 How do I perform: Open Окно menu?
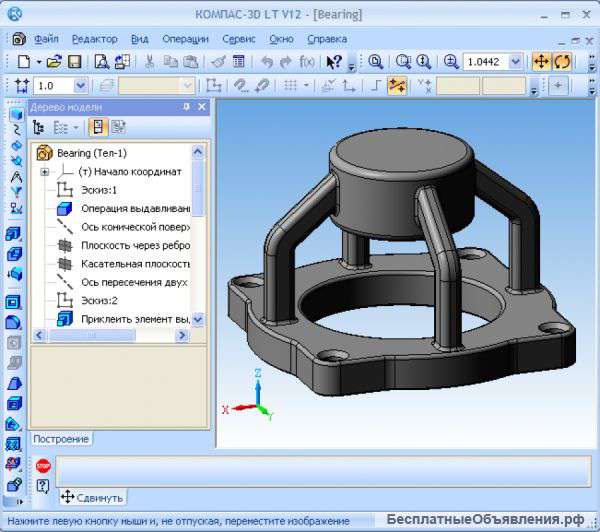coord(281,39)
